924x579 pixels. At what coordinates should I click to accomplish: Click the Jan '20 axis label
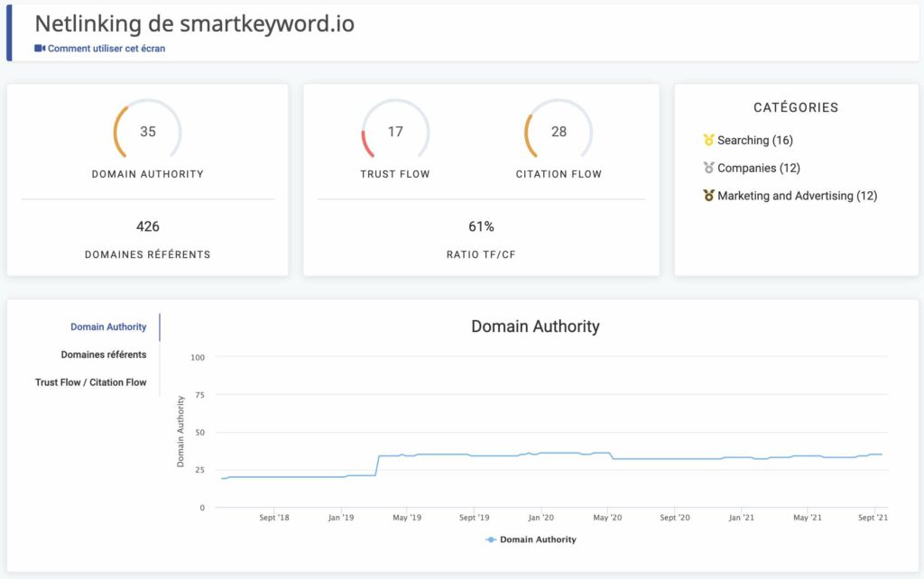[x=541, y=518]
